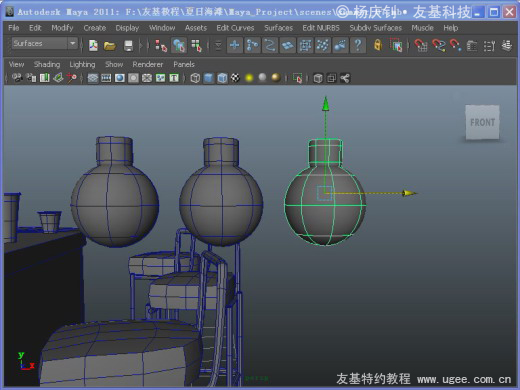Toggle the Resolution Gate icon
Image resolution: width=520 pixels, height=390 pixels.
(x=120, y=78)
